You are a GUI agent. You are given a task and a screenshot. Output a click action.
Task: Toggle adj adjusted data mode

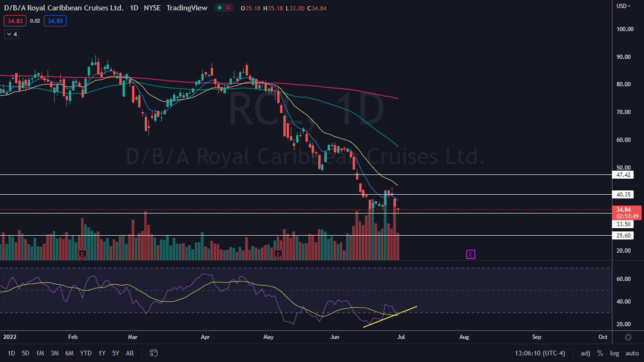[585, 353]
